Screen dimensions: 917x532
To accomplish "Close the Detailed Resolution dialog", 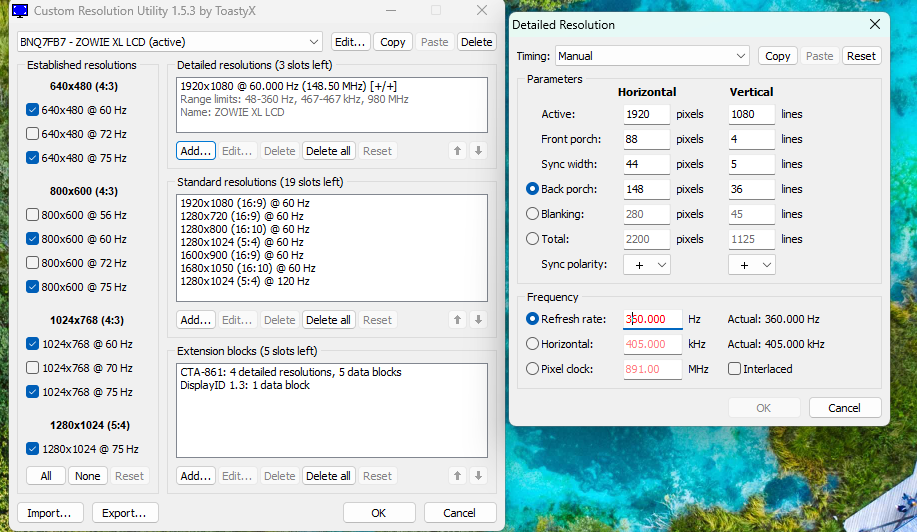I will click(875, 24).
